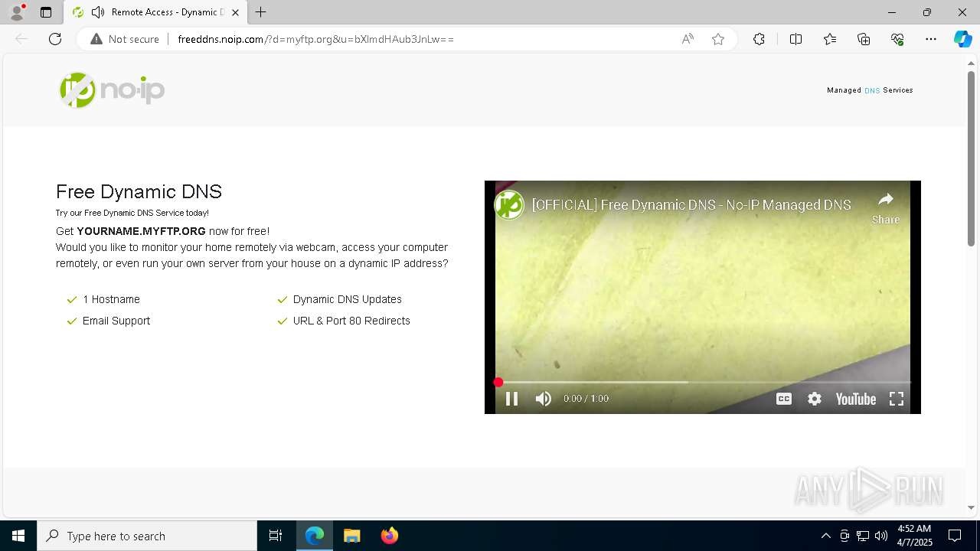
Task: Open video settings gear
Action: coord(815,399)
